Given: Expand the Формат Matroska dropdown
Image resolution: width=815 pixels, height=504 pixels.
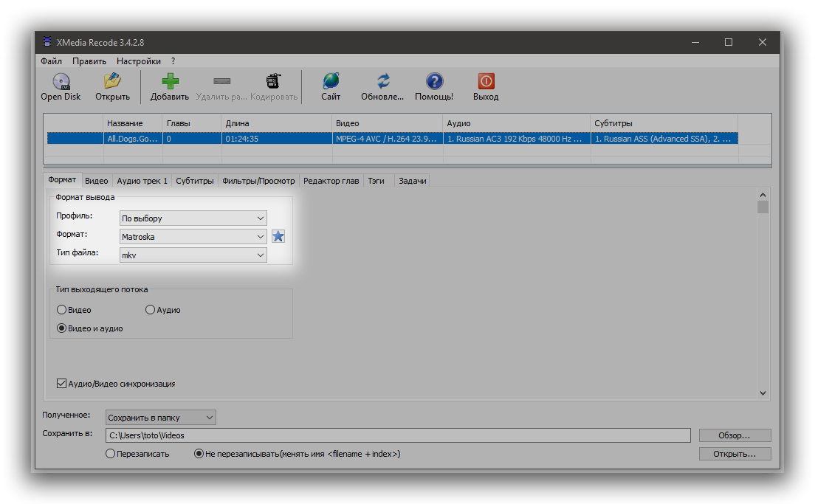Looking at the screenshot, I should 193,237.
